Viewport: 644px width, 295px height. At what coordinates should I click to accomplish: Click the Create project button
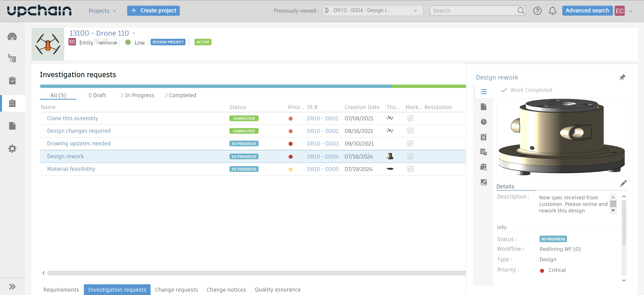153,11
